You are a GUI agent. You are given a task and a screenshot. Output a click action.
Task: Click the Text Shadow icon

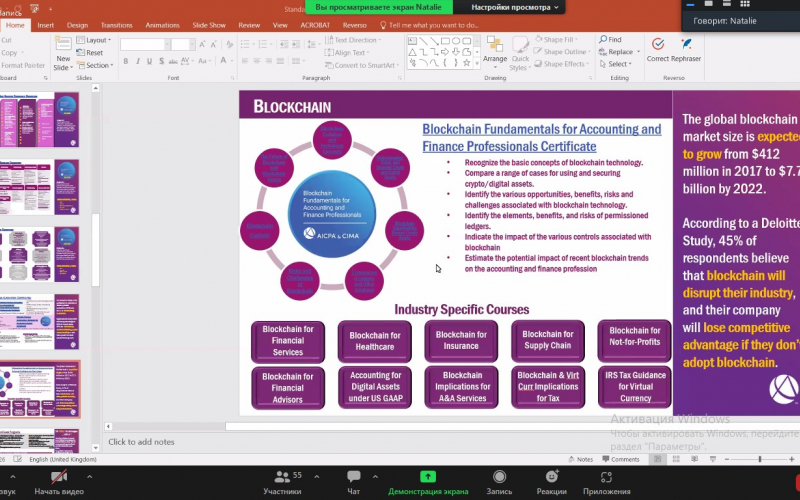(161, 61)
